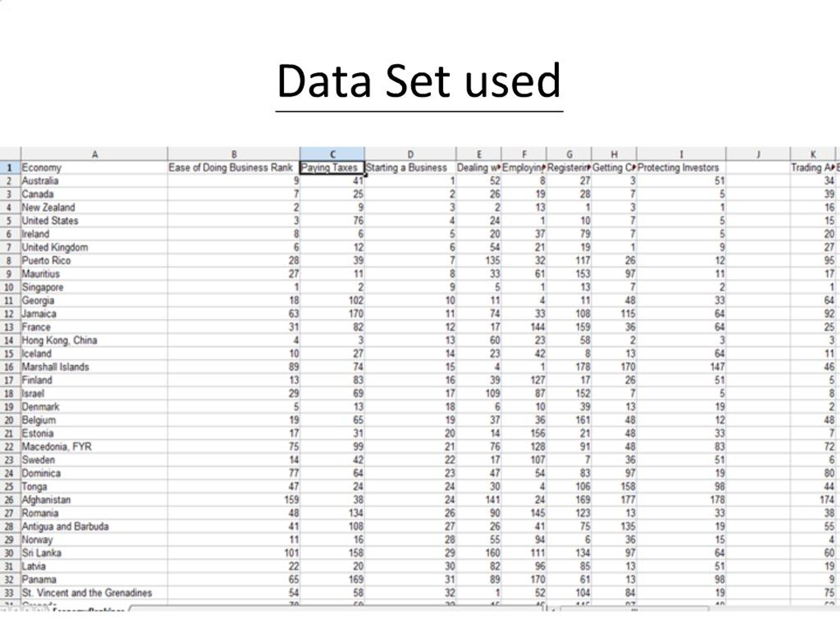Click the horizontal scrollbar at sheet bottom
The height and width of the screenshot is (630, 840).
[634, 609]
